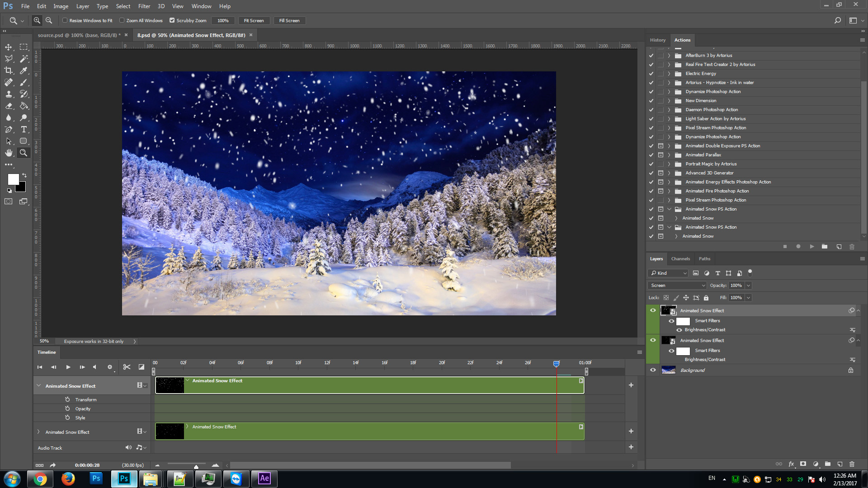Viewport: 868px width, 488px height.
Task: Select the Move tool
Action: (8, 47)
